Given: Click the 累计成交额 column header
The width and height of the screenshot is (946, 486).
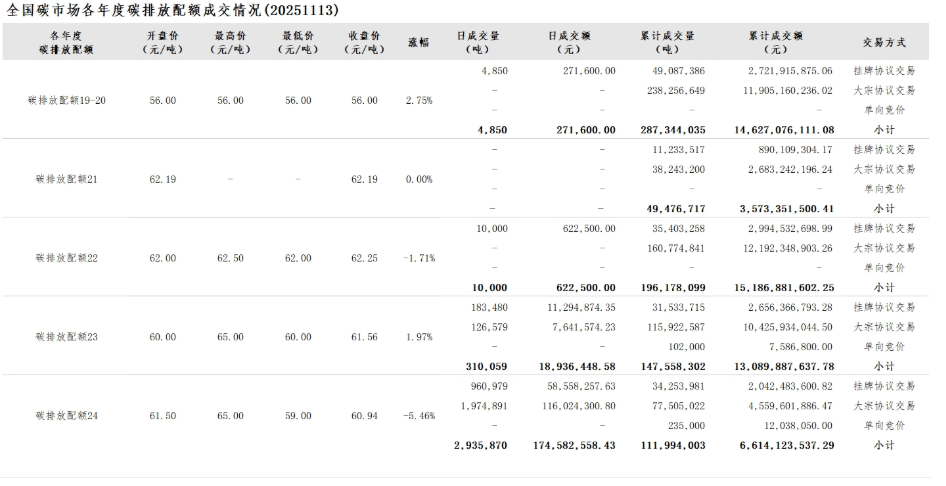Looking at the screenshot, I should (x=775, y=42).
